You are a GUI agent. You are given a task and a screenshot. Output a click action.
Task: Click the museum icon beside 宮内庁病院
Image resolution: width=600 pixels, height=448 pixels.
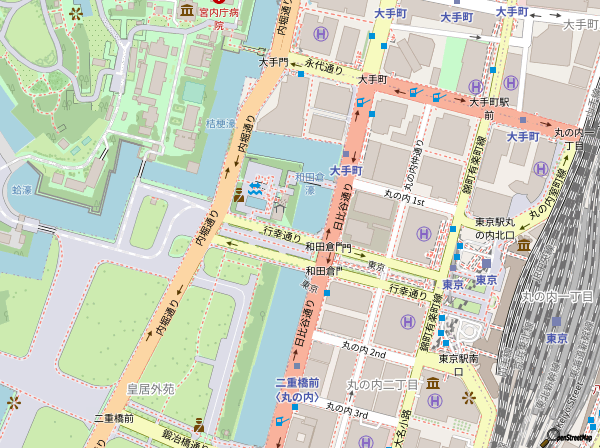187,12
